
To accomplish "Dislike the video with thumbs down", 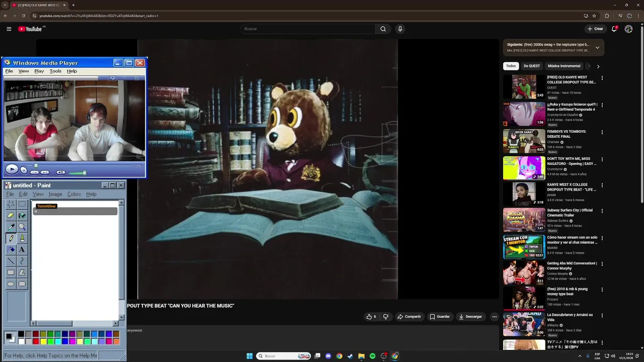I will point(386,317).
